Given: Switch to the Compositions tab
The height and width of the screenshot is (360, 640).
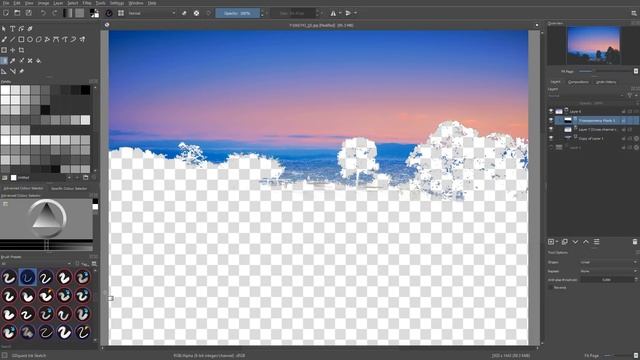Looking at the screenshot, I should (x=578, y=82).
